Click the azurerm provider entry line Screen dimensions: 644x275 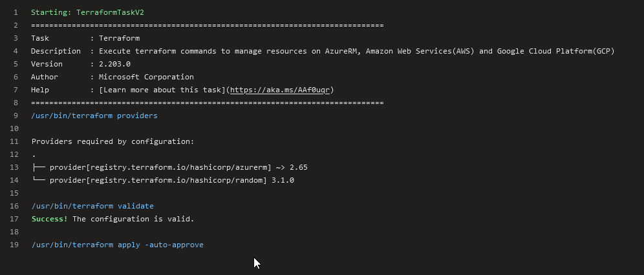tap(169, 167)
